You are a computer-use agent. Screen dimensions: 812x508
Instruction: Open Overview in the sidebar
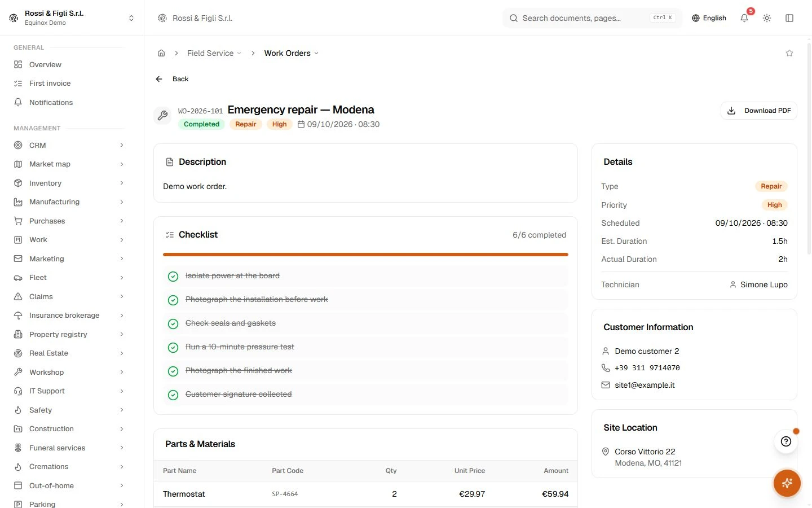pos(69,65)
